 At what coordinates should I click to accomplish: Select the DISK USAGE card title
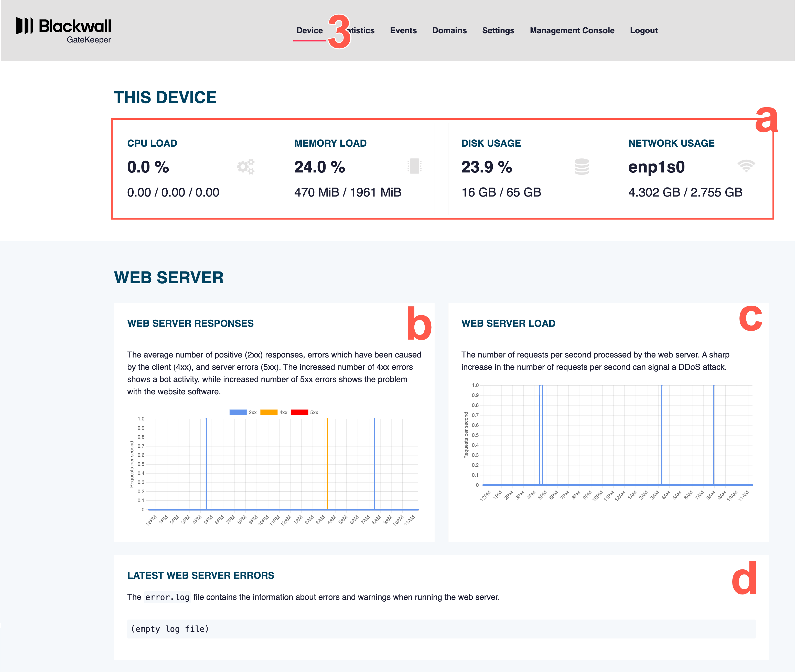click(491, 143)
